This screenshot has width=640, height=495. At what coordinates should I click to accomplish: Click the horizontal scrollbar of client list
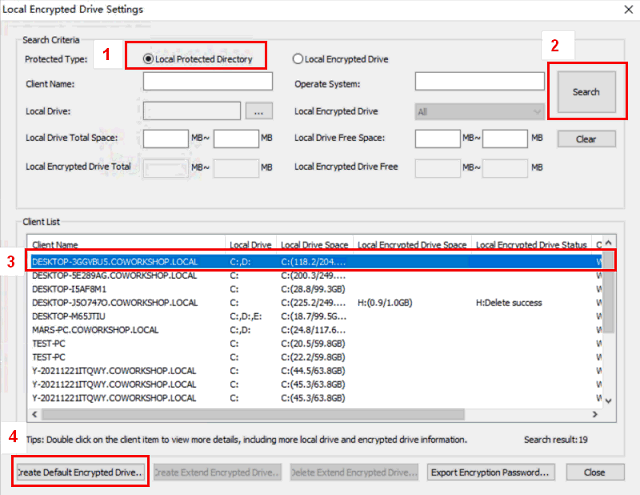(300, 413)
